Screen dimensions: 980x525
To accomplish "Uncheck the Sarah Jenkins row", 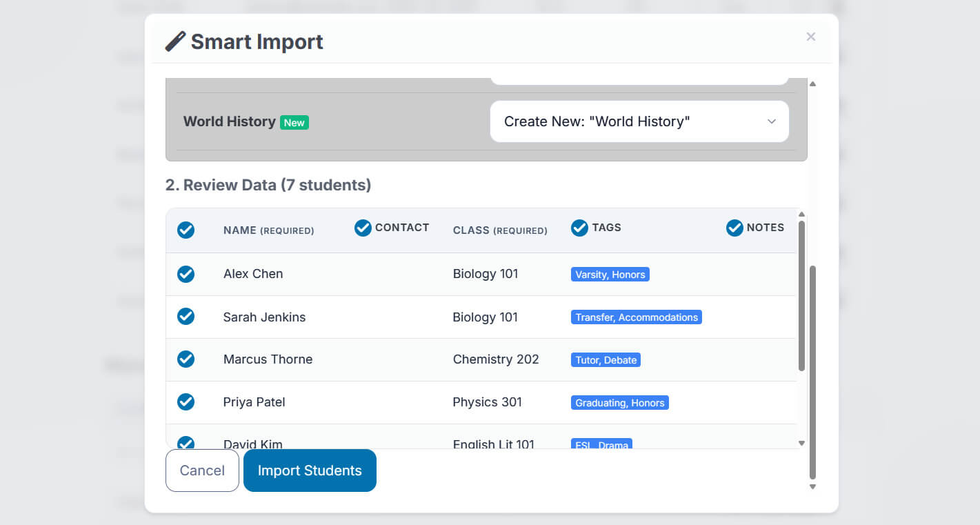I will pyautogui.click(x=186, y=316).
